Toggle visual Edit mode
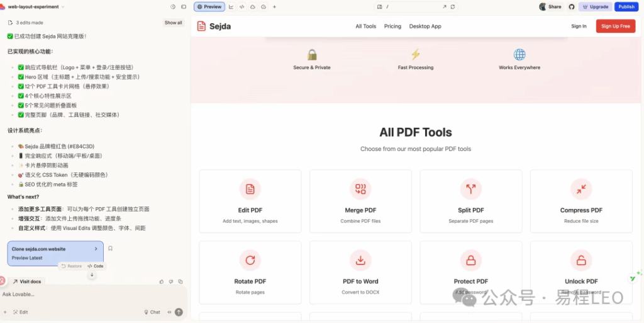Image resolution: width=644 pixels, height=323 pixels. (x=19, y=312)
